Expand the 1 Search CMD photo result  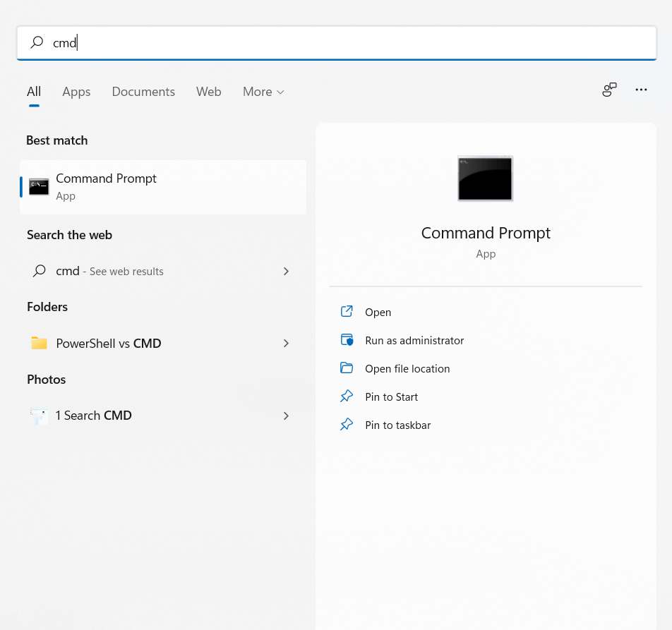pyautogui.click(x=286, y=416)
